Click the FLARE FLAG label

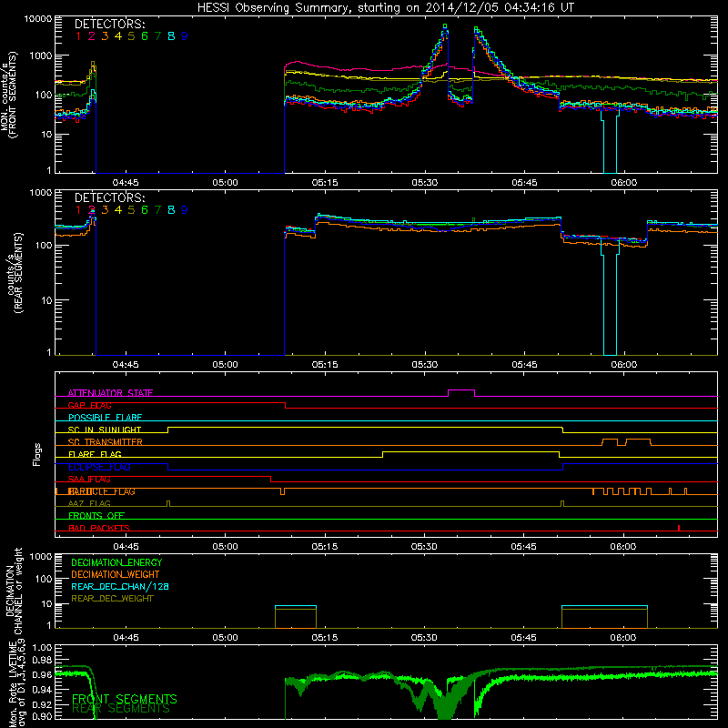95,454
